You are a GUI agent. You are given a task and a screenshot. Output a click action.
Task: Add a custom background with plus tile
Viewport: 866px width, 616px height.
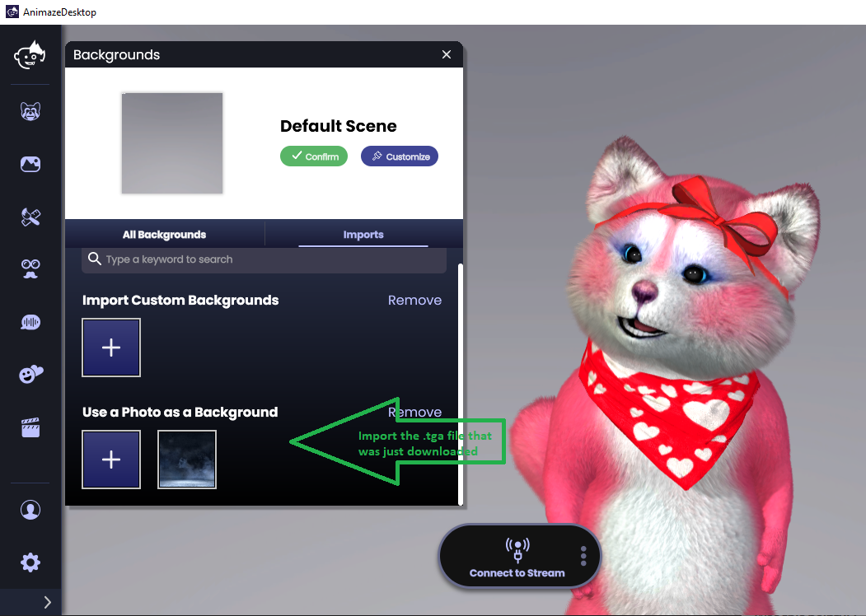point(111,348)
